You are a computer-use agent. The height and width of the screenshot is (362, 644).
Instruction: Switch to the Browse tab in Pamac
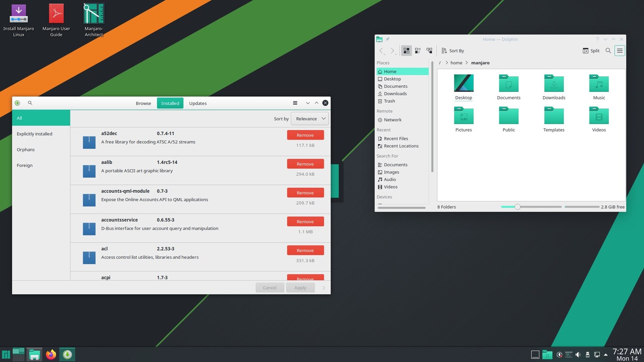click(143, 103)
